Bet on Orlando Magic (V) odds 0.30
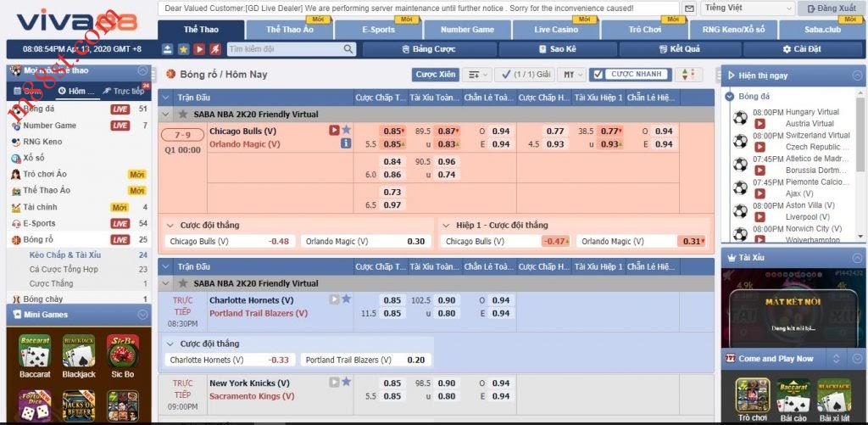Screen dimensions: 868x425 click(366, 242)
